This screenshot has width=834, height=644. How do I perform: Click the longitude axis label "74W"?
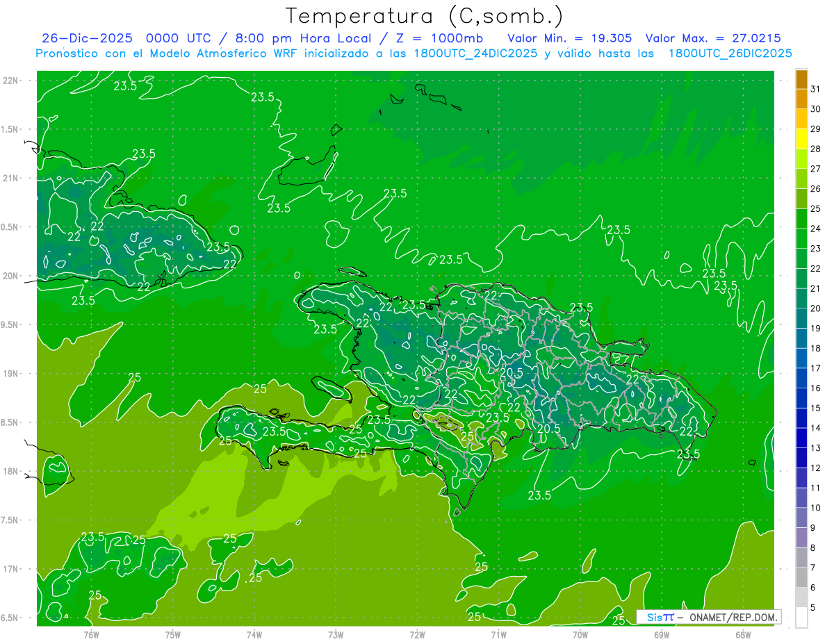click(254, 634)
